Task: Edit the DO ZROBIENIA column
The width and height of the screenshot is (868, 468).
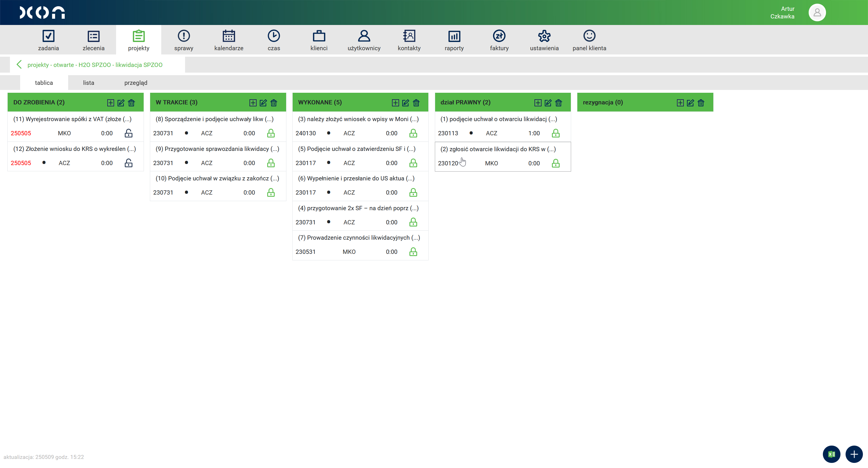Action: click(x=121, y=103)
